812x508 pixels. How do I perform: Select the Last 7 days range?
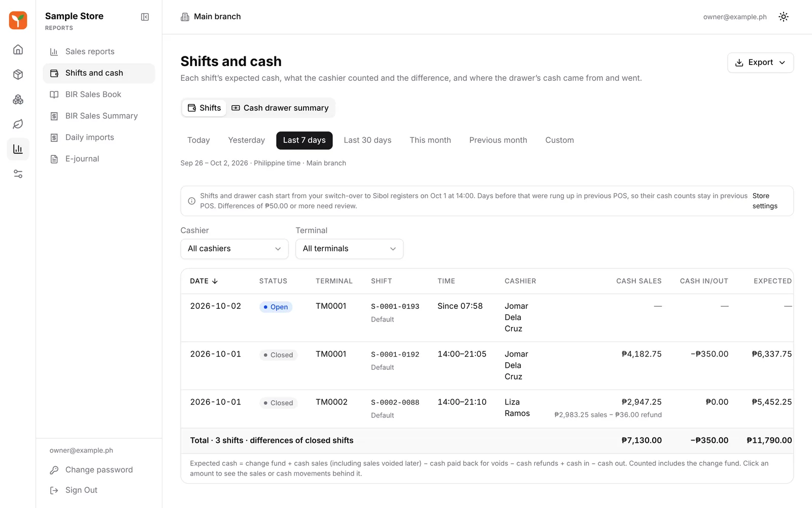point(304,140)
